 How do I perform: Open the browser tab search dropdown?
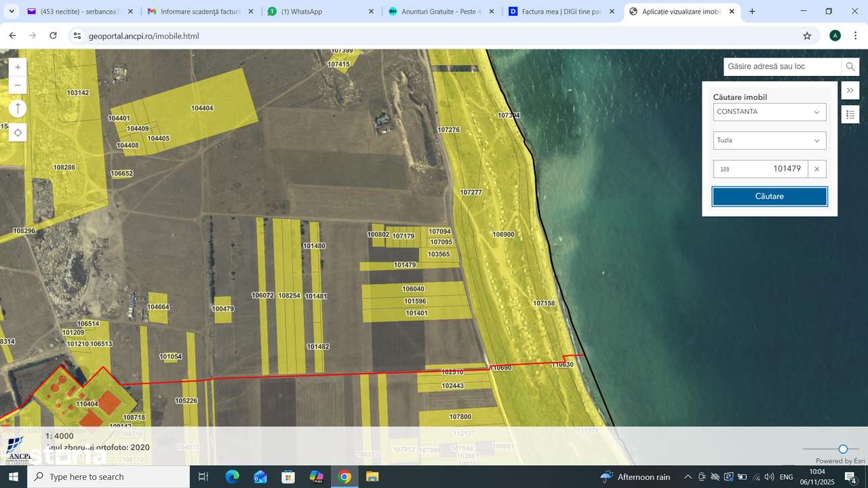(x=12, y=12)
